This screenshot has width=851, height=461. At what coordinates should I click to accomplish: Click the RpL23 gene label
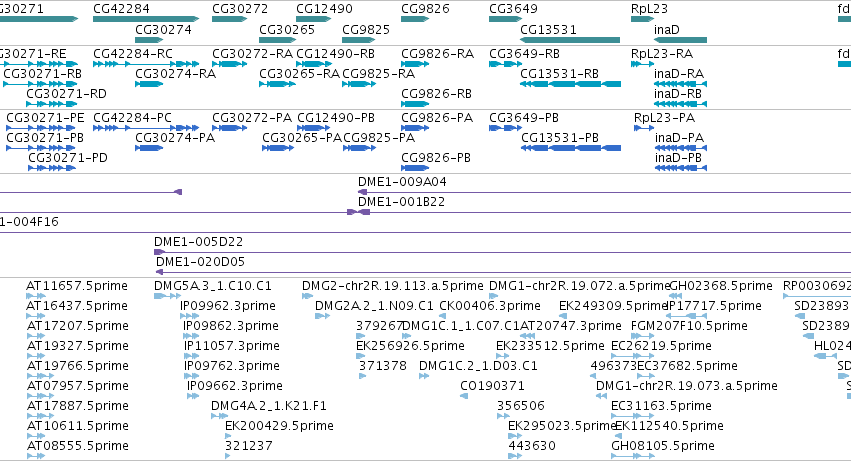point(650,9)
